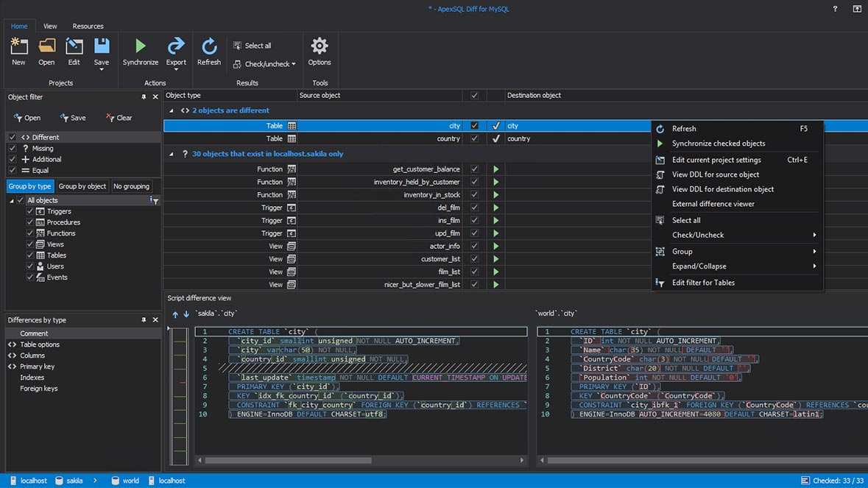Open the Options tool
The height and width of the screenshot is (488, 868).
coord(320,50)
